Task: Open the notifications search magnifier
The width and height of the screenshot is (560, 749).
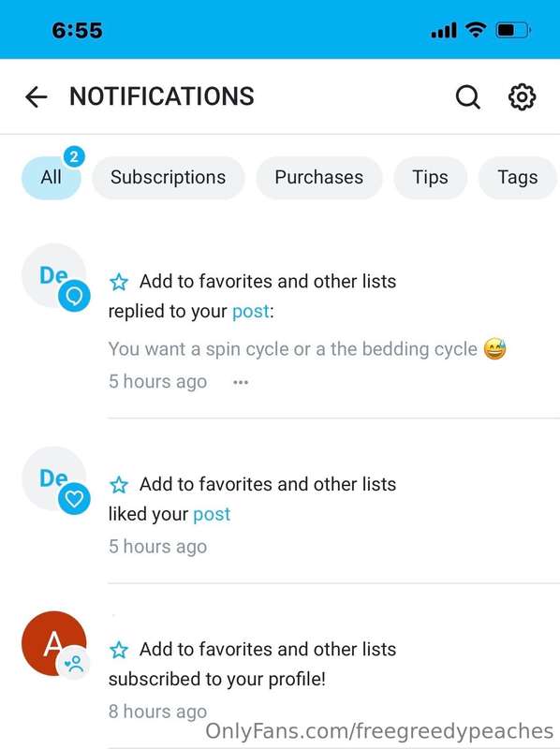Action: [468, 97]
